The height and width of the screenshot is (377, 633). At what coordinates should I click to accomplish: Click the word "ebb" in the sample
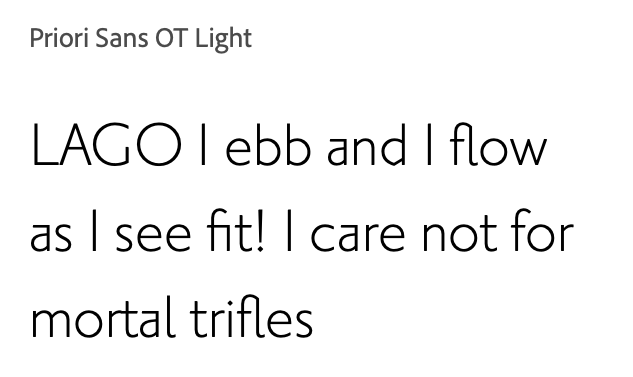[268, 145]
